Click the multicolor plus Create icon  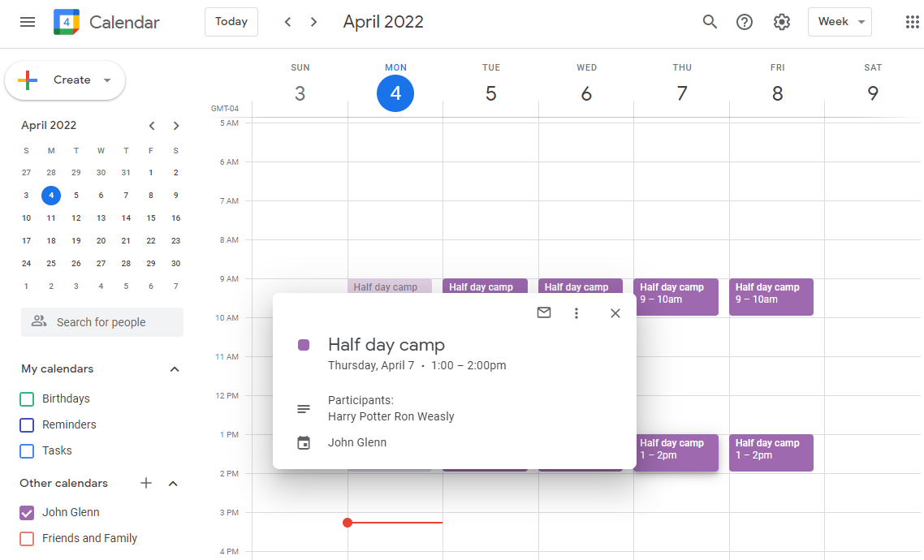click(x=28, y=80)
